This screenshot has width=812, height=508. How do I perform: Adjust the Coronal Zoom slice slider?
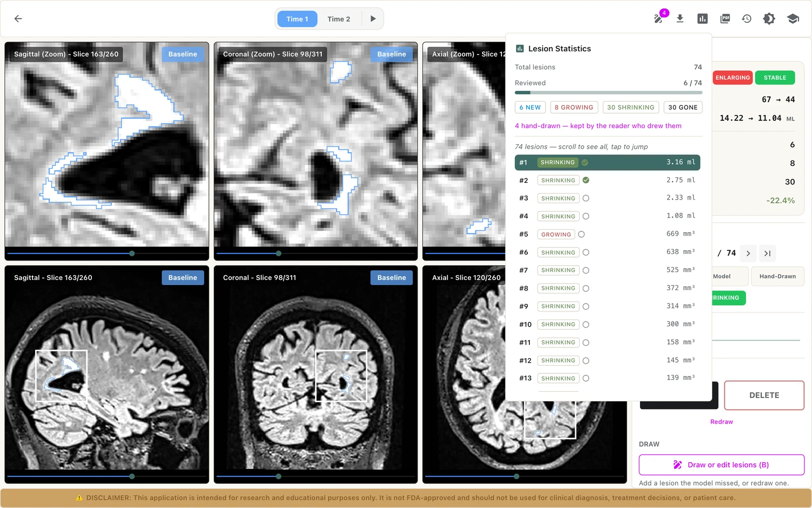click(x=316, y=253)
